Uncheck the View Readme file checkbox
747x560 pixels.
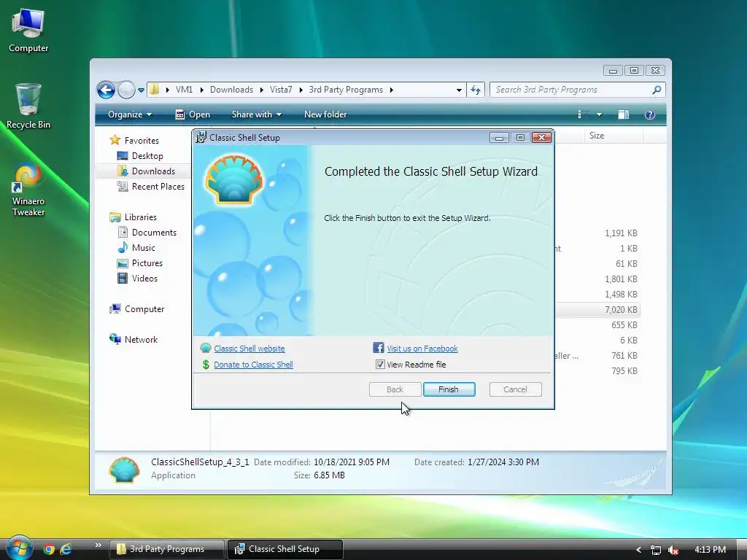380,365
